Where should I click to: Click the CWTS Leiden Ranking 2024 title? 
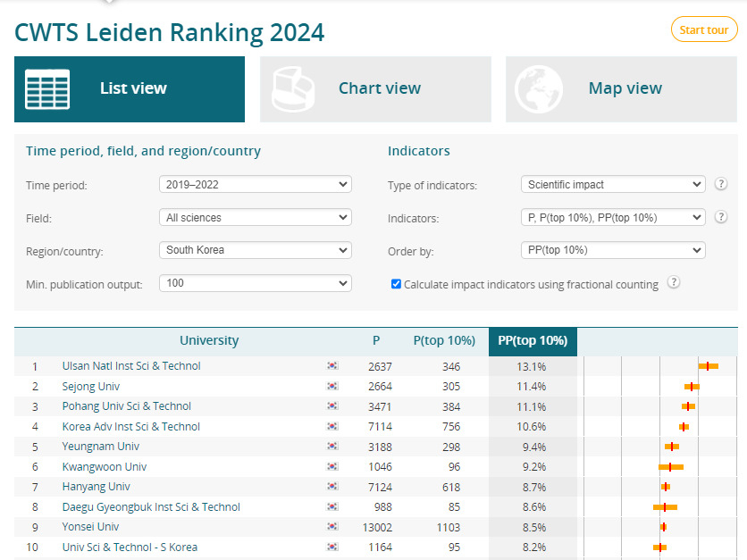pos(169,33)
